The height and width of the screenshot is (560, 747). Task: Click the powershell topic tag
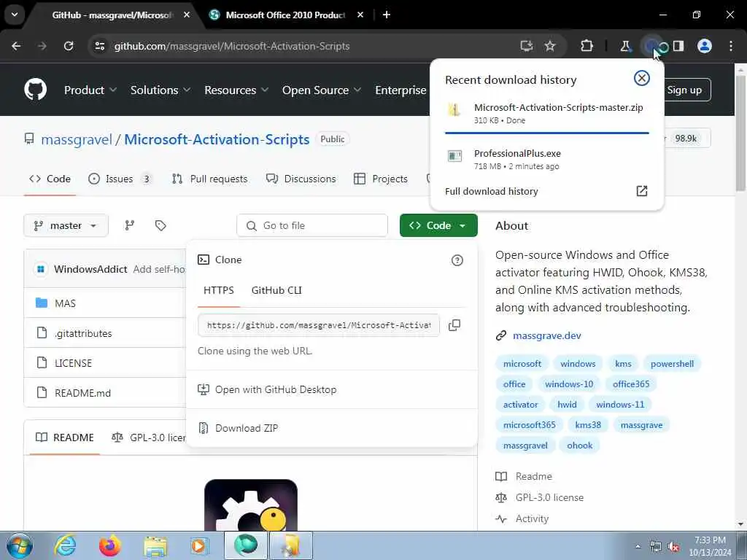[x=672, y=364]
